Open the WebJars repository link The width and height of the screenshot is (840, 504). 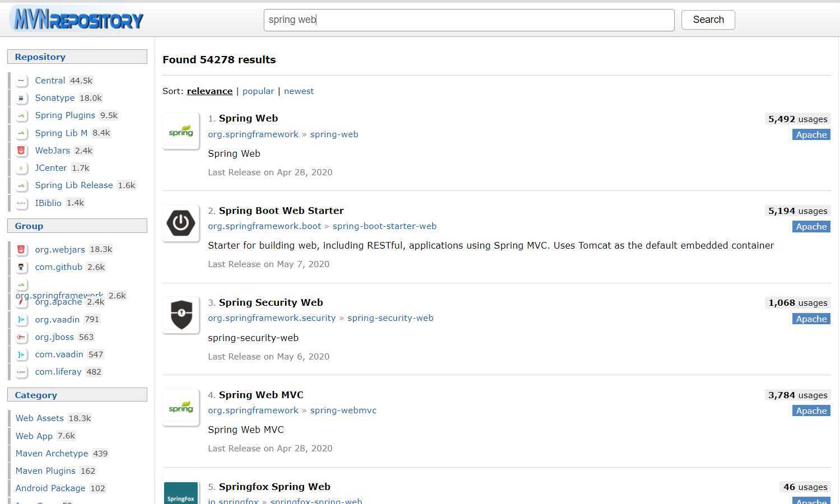[x=52, y=151]
